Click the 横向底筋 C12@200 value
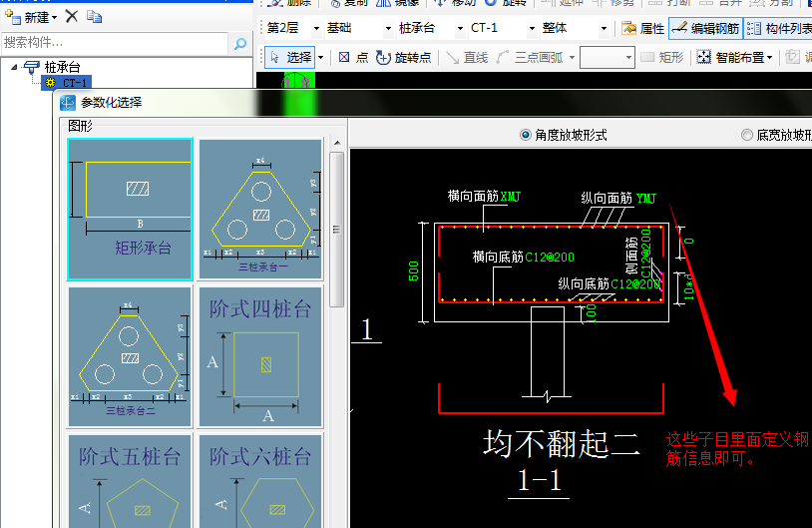 pos(550,257)
